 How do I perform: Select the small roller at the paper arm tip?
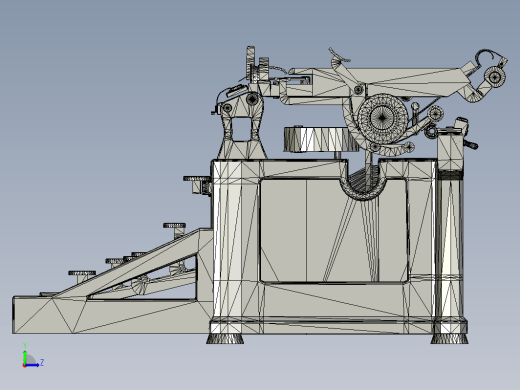(495, 77)
